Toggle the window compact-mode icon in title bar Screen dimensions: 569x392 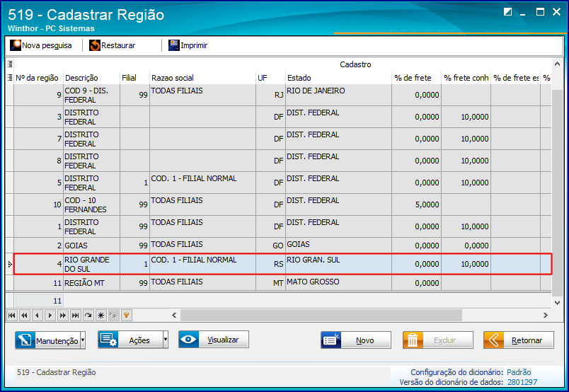point(507,12)
